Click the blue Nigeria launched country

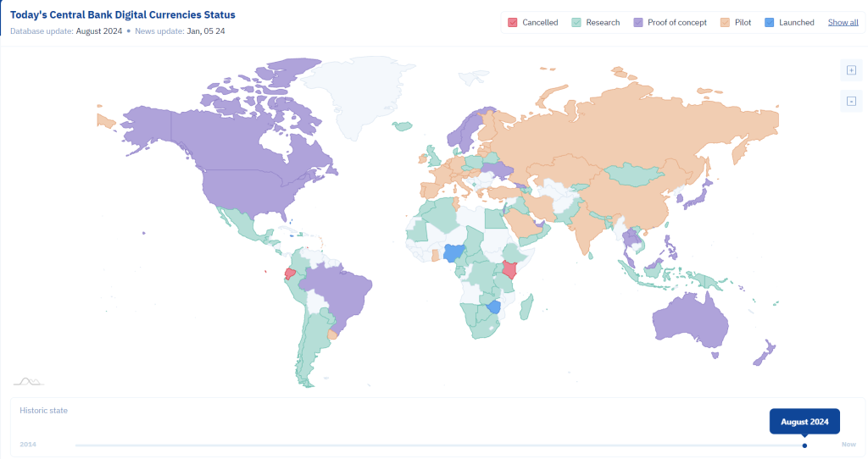tap(454, 252)
